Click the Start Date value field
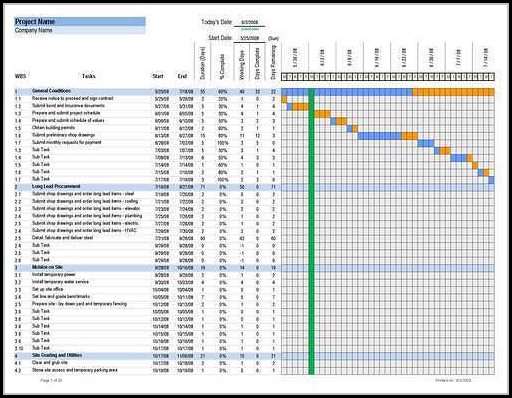Screen dimensions: 512x398 (249, 38)
